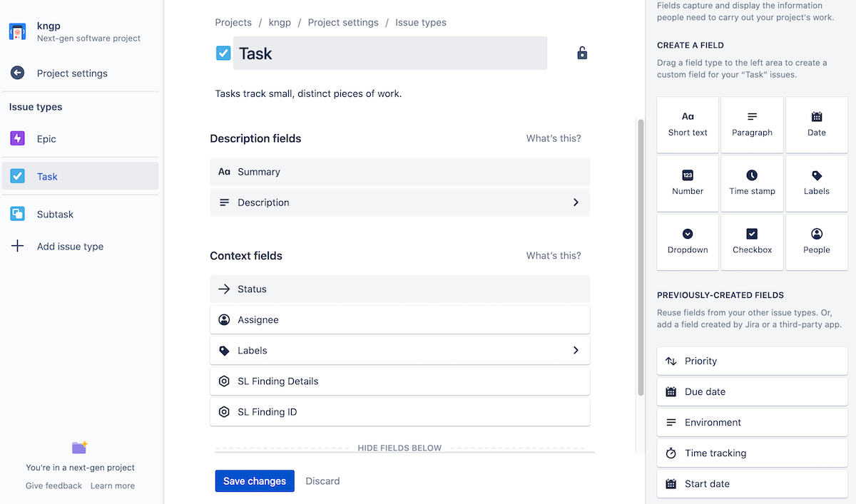Add the Environment previously-created field
The height and width of the screenshot is (504, 856).
752,422
